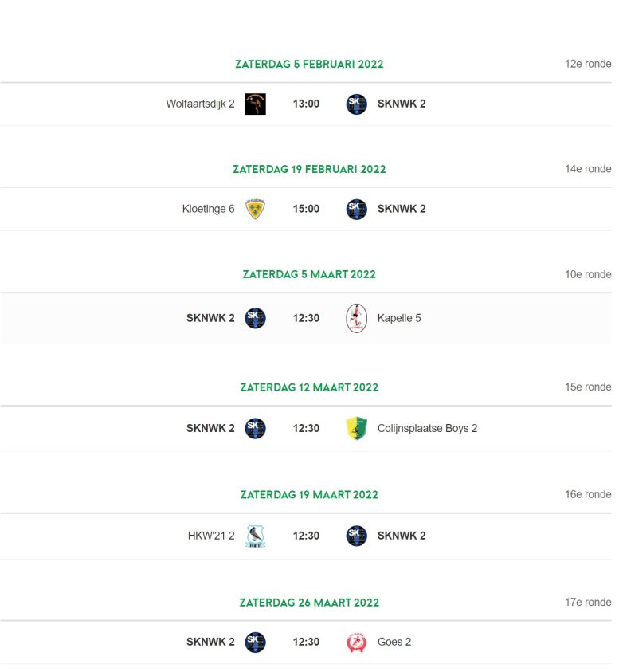Click the Kapelle 5 club crest
Viewport: 619px width, 672px height.
click(356, 318)
